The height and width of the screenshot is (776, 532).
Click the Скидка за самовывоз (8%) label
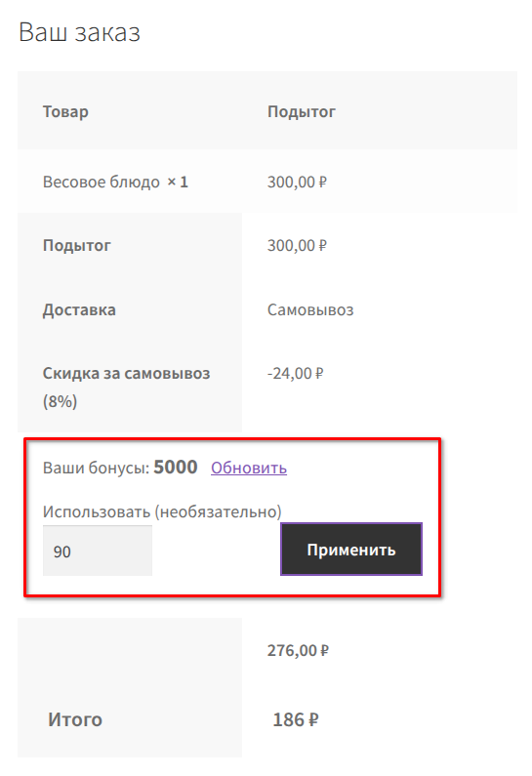126,387
